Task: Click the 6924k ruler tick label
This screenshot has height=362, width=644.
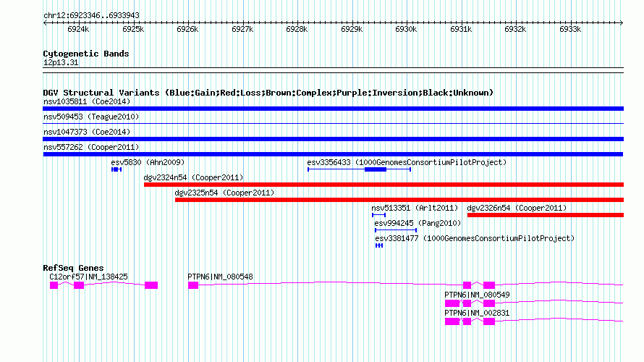Action: pos(78,29)
